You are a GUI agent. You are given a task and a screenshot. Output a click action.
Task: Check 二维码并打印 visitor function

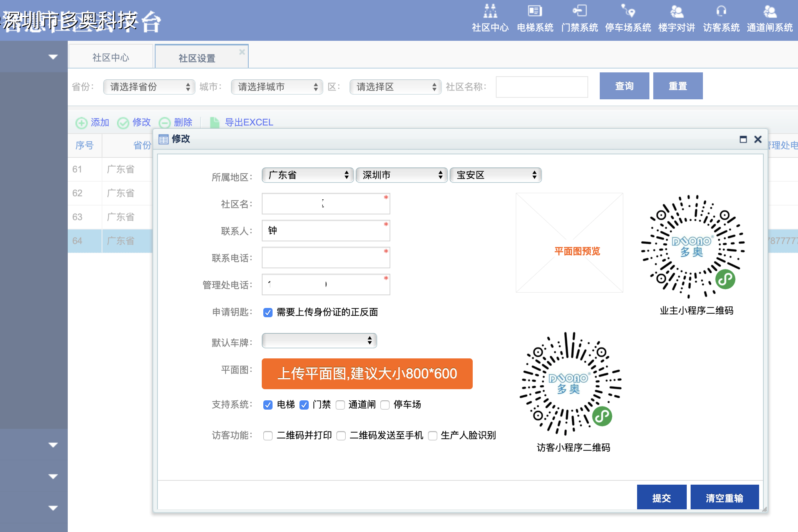pyautogui.click(x=268, y=435)
